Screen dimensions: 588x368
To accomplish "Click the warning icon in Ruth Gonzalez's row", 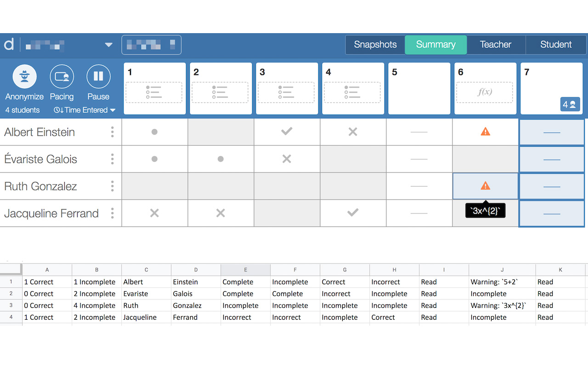I will coord(485,186).
